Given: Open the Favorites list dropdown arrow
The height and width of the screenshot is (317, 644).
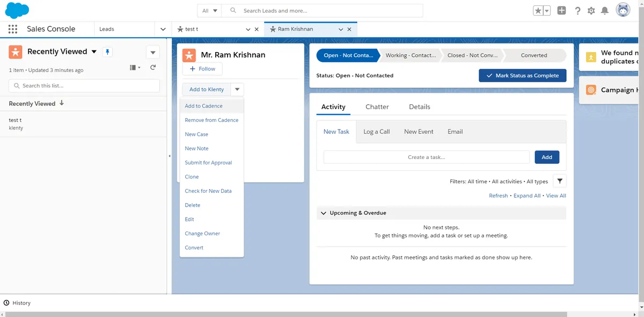Looking at the screenshot, I should [x=547, y=11].
